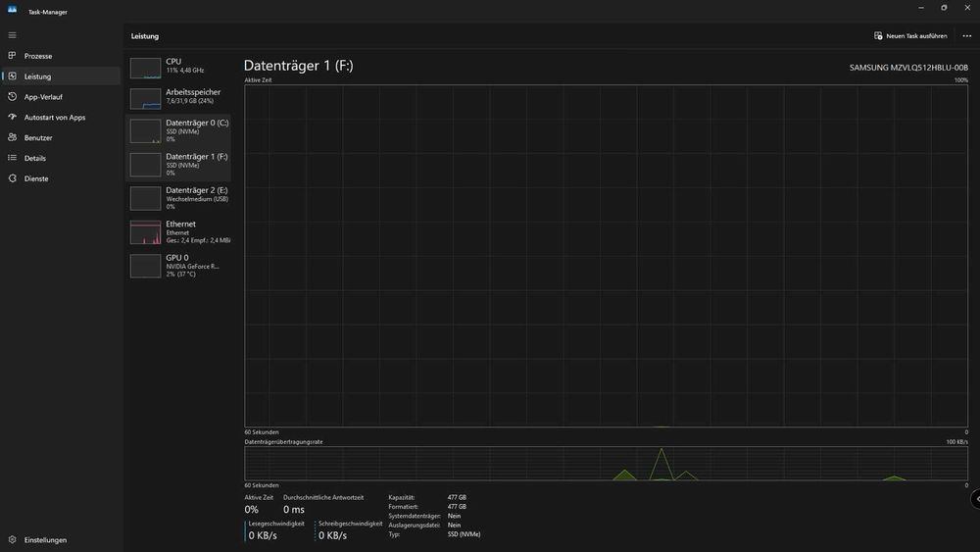Select the Leistung page
This screenshot has height=552, width=980.
click(61, 76)
